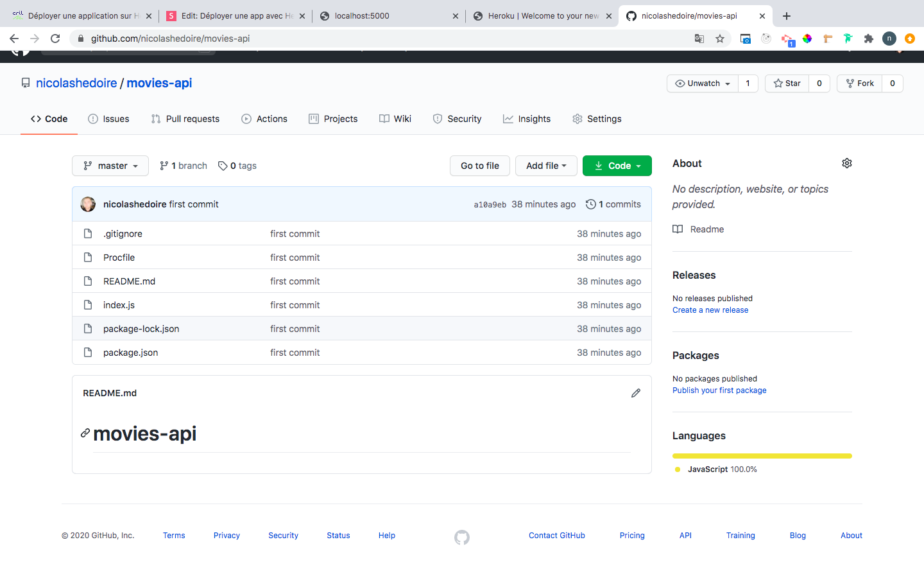Open the Chrome profile avatar
This screenshot has width=924, height=578.
point(889,39)
